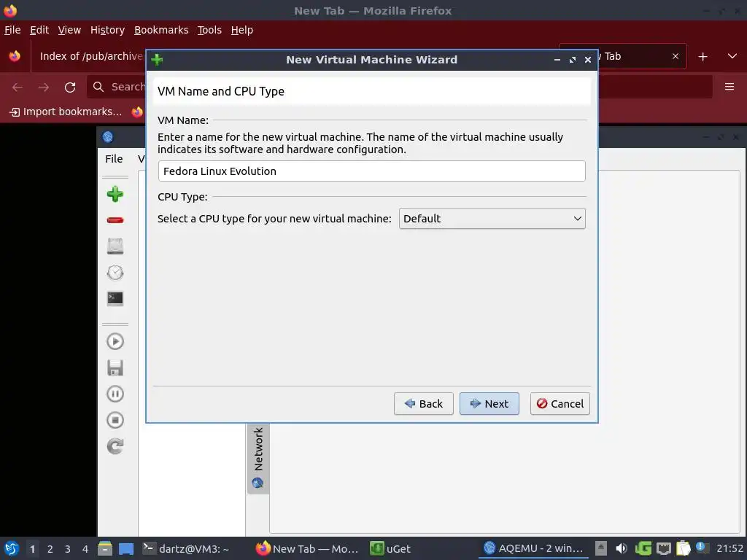Click the red minus Delete VM icon in AQEMU

[115, 220]
